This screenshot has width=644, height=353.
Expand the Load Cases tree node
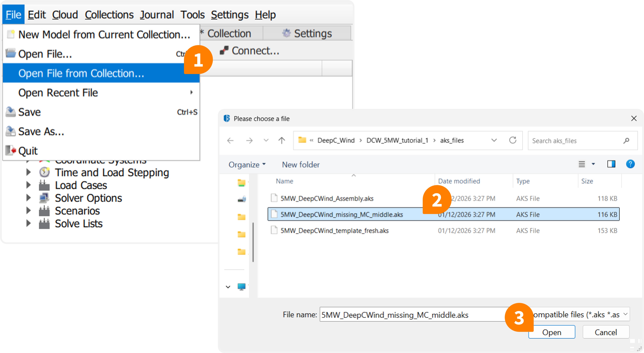tap(28, 185)
